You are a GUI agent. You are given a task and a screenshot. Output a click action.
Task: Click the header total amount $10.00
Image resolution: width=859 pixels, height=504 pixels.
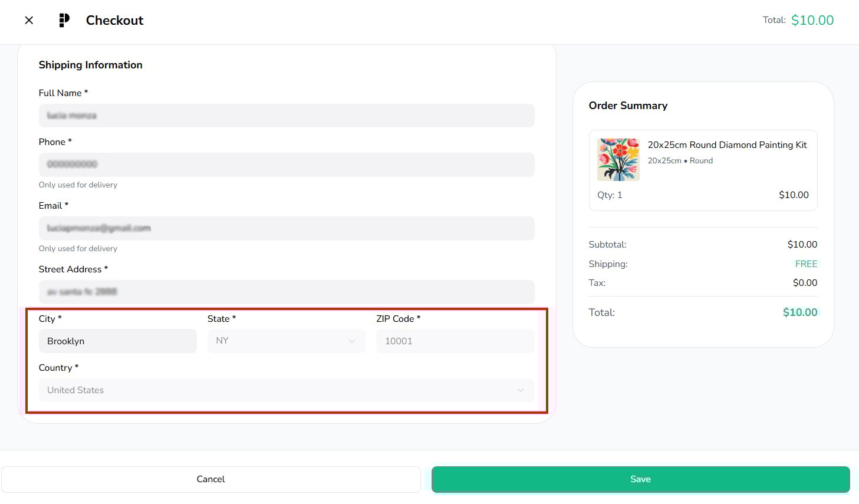(812, 21)
